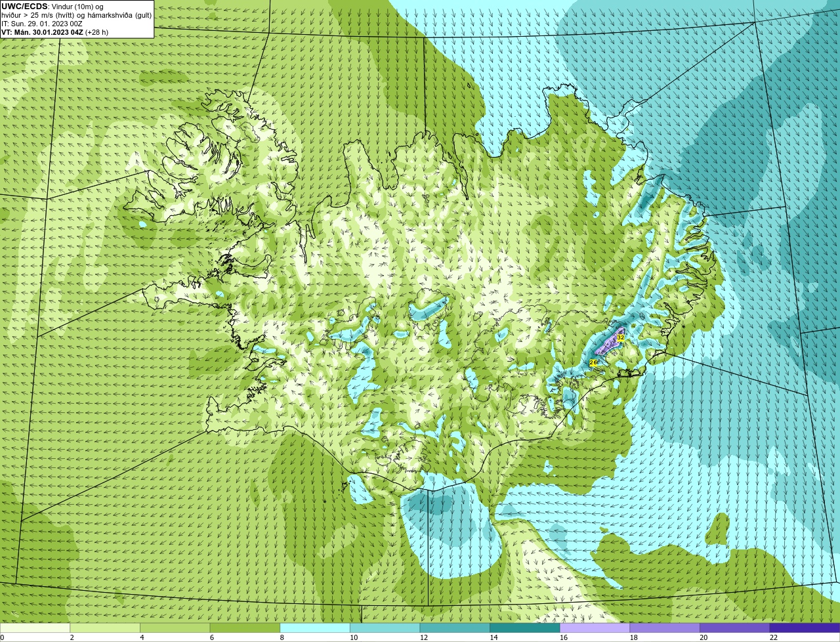Click the 2–4 m/s light green legend swatch
The width and height of the screenshot is (840, 642).
[105, 628]
